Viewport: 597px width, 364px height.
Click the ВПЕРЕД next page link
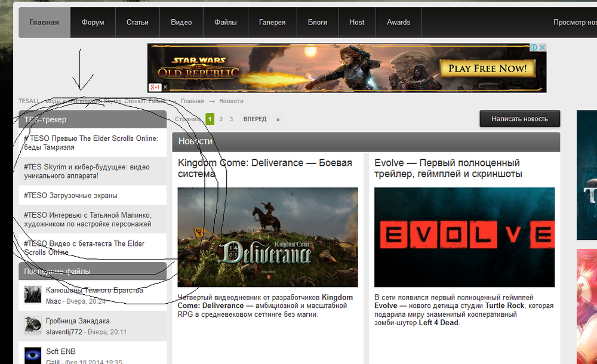255,119
